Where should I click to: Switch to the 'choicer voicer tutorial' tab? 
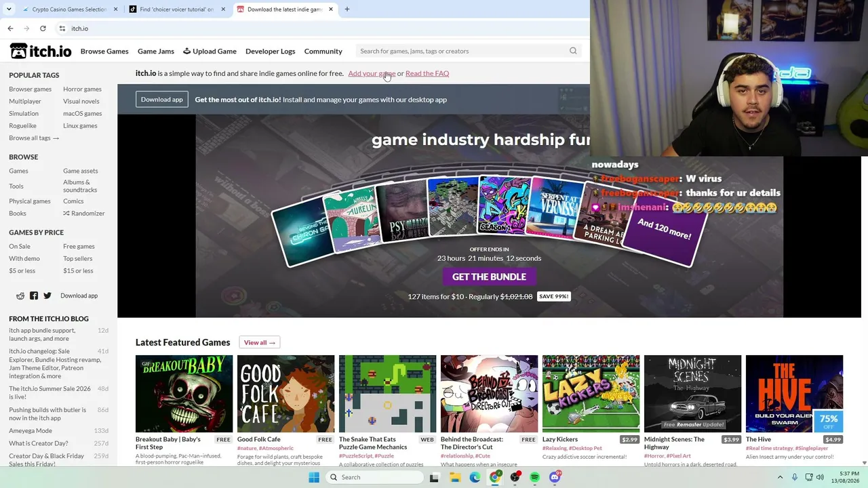point(176,9)
